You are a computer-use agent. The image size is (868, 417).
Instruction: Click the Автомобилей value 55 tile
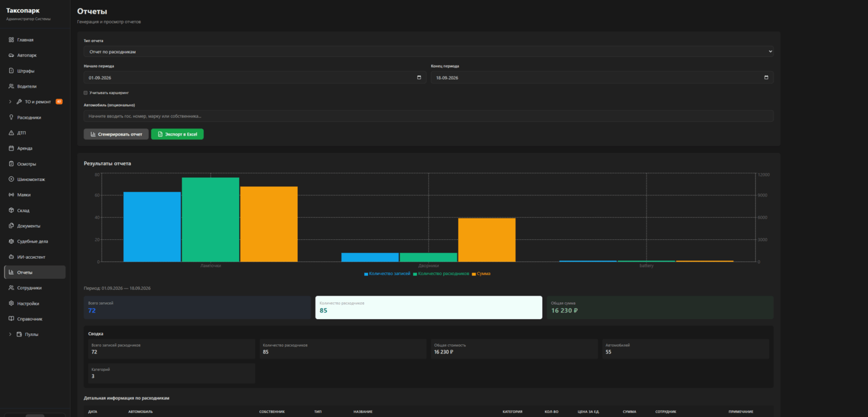point(685,349)
